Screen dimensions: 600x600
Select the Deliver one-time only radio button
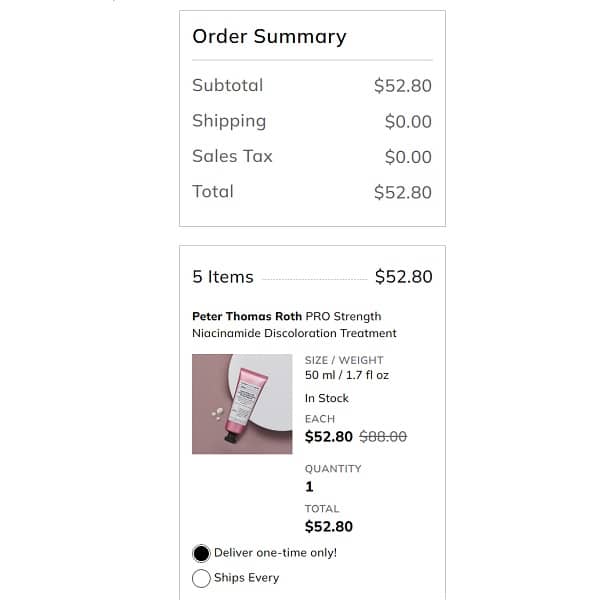point(201,553)
